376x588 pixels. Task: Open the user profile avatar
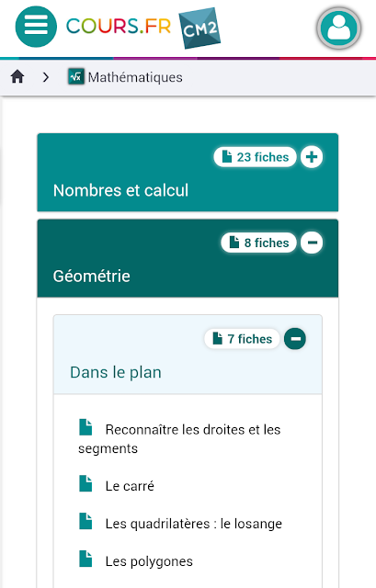(x=339, y=28)
